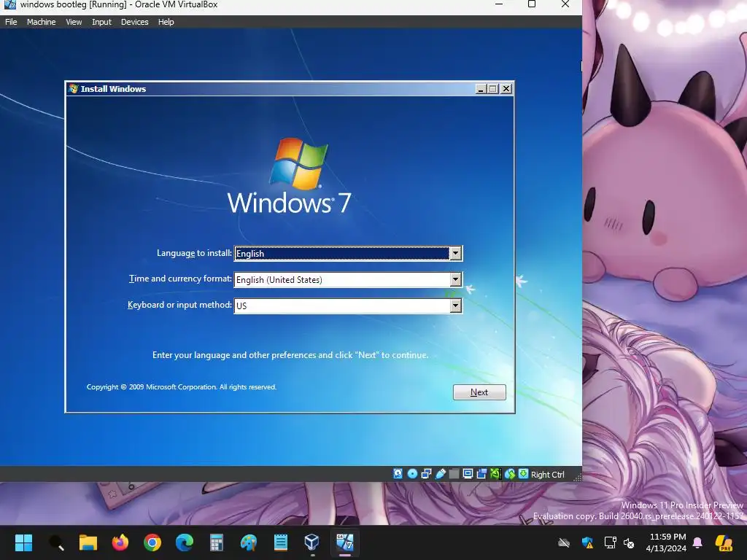Open File Explorer from the taskbar
The height and width of the screenshot is (560, 747).
coord(88,542)
